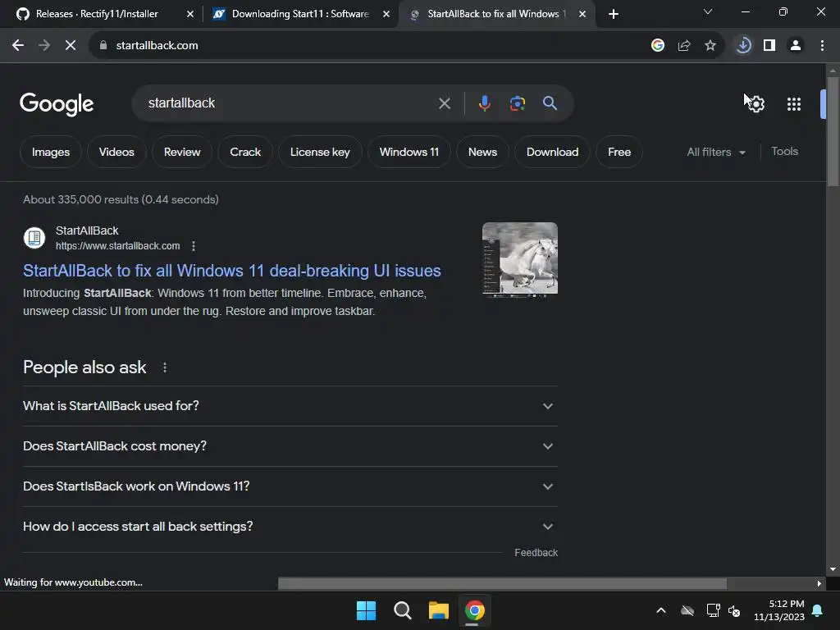
Task: Open options for StartAllBack result
Action: coord(194,246)
